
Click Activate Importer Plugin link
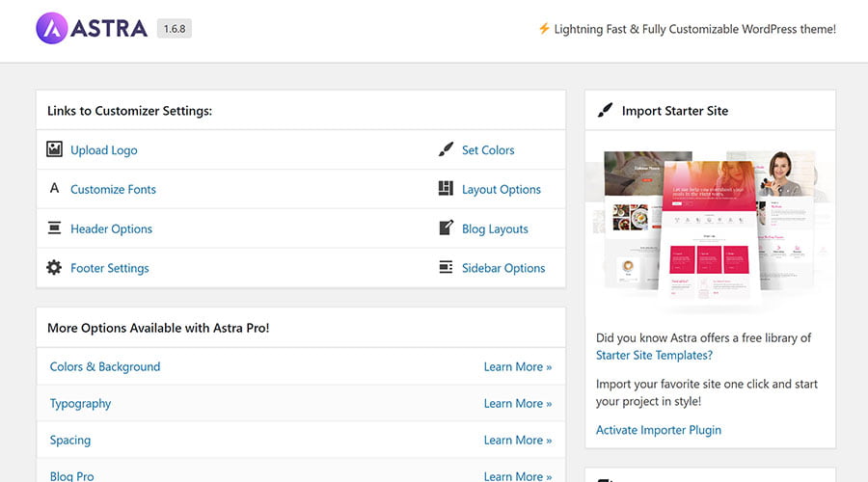pyautogui.click(x=658, y=430)
